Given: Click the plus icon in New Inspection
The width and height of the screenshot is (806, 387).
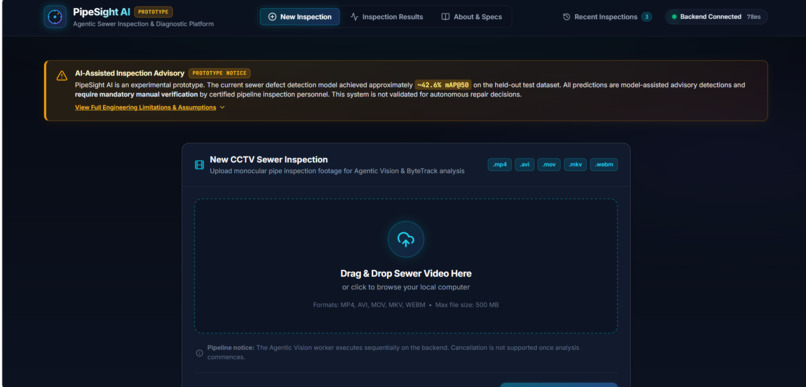Looking at the screenshot, I should (x=272, y=17).
